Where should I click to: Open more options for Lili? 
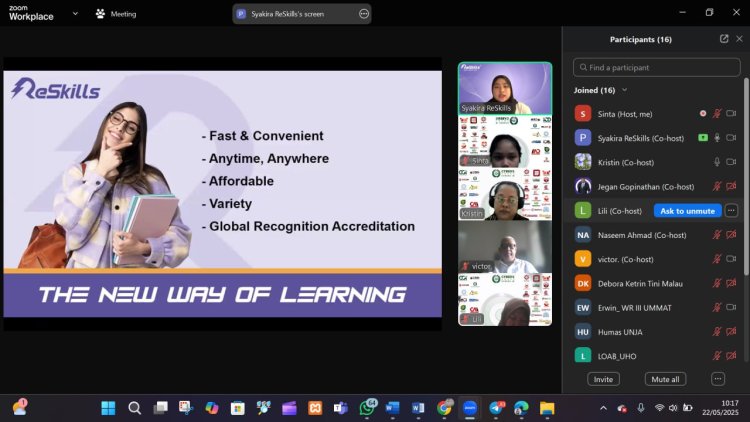(731, 211)
